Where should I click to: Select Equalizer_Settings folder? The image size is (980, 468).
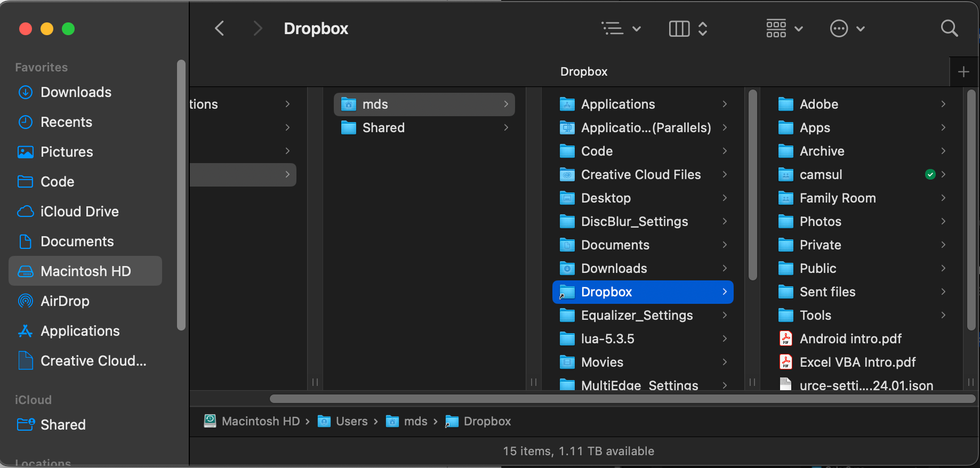[643, 316]
